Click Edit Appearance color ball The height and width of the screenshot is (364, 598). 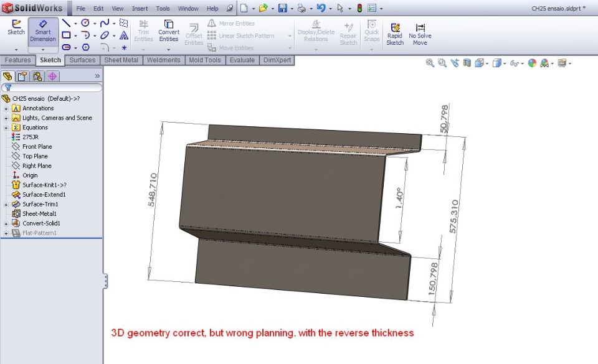click(x=532, y=63)
